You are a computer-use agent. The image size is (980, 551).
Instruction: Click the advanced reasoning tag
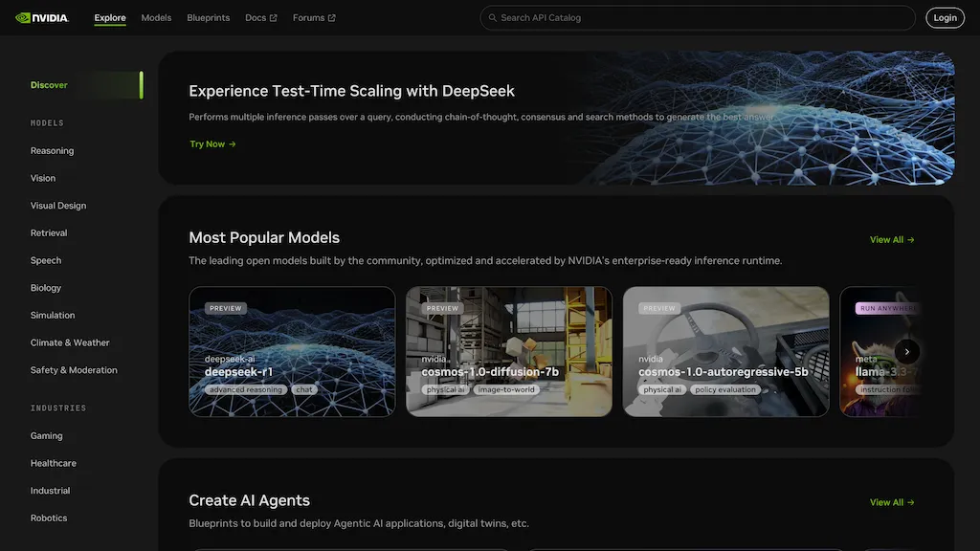pos(246,390)
